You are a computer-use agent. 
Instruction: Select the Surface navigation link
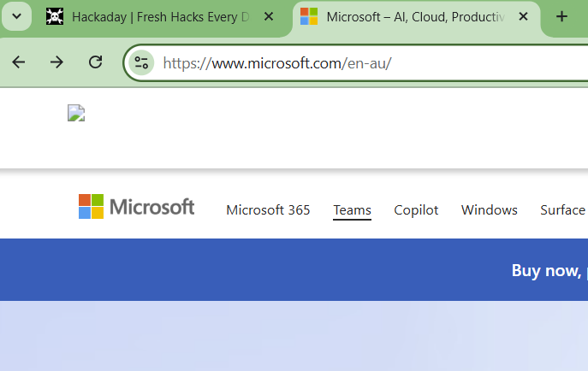[x=562, y=210]
